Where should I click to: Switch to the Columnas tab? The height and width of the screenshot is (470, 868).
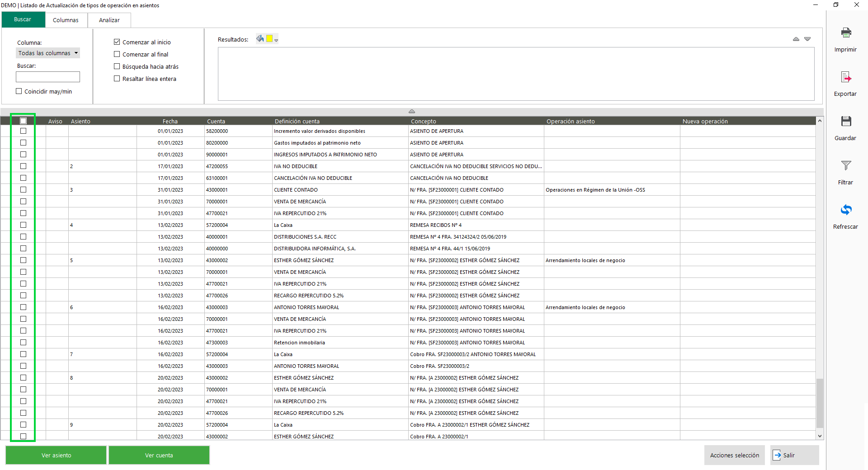(66, 20)
